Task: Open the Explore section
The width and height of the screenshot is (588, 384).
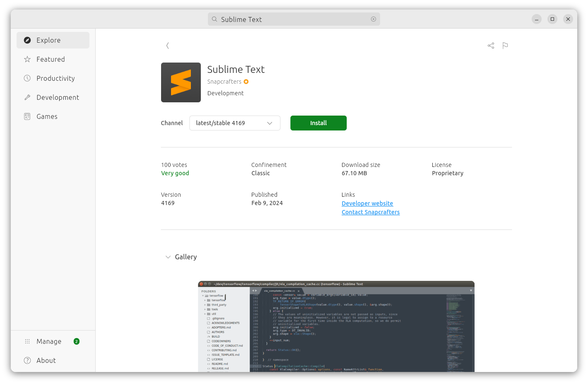Action: (x=53, y=40)
